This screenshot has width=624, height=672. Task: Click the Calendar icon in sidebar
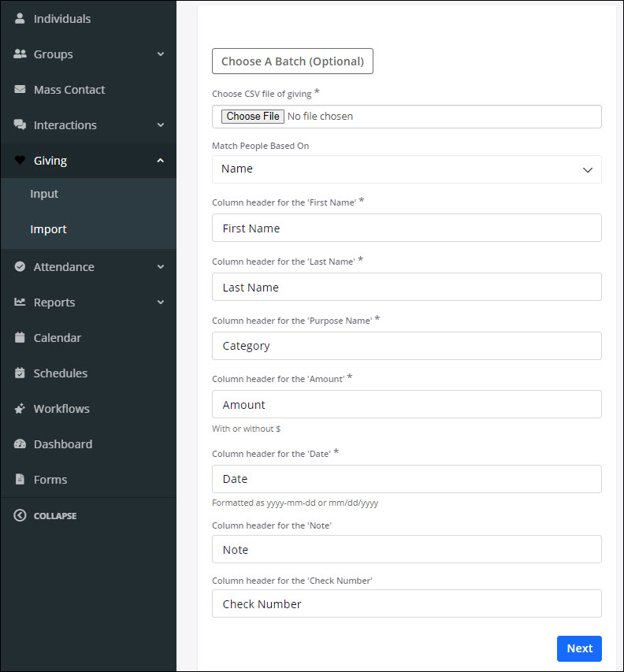20,338
